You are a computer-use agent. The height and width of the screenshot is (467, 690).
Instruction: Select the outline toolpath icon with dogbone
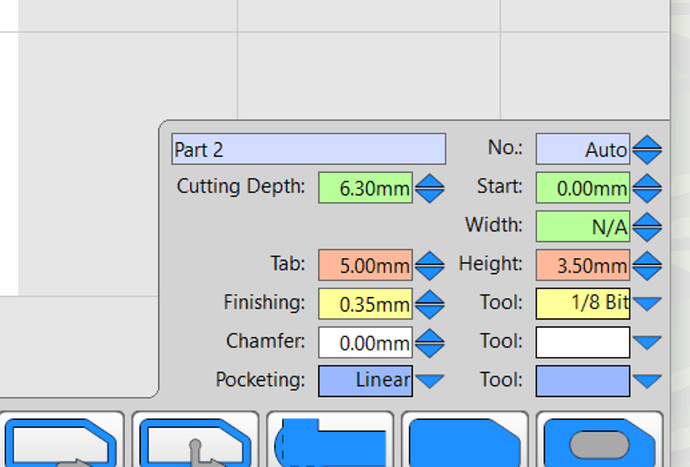coord(195,440)
